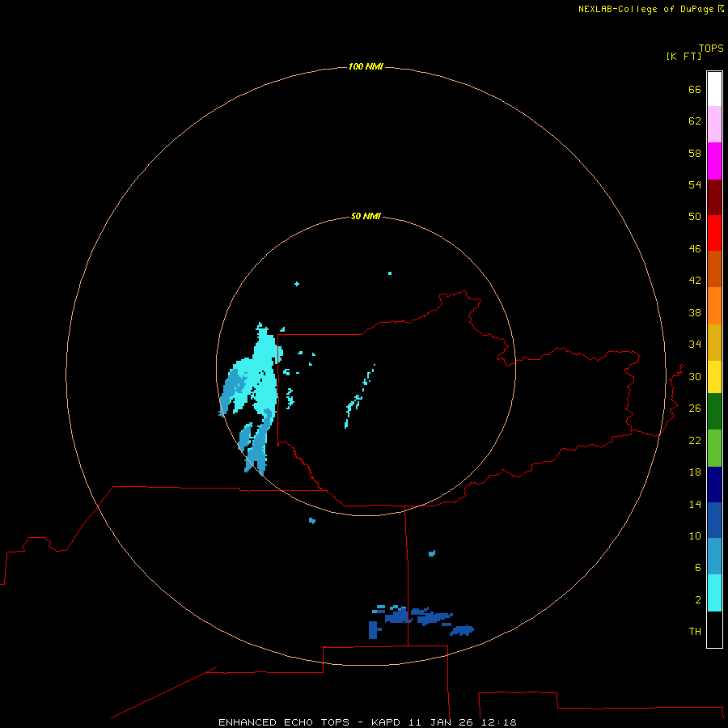728x728 pixels.
Task: Click the legend value 58
Action: tap(695, 153)
